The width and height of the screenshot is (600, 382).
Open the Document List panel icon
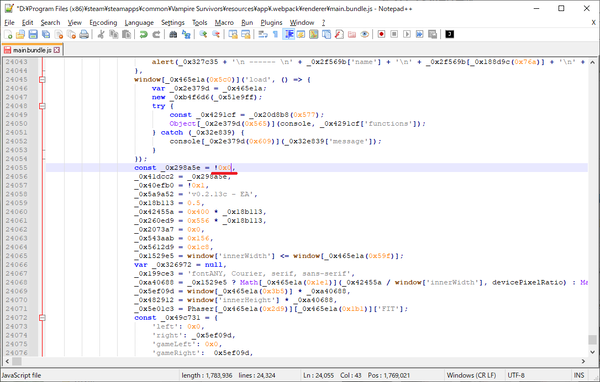click(x=326, y=35)
